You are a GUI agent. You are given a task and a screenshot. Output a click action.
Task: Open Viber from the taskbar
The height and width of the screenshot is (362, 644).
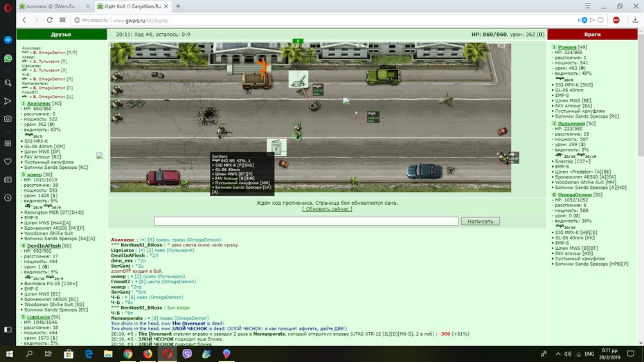(x=187, y=354)
